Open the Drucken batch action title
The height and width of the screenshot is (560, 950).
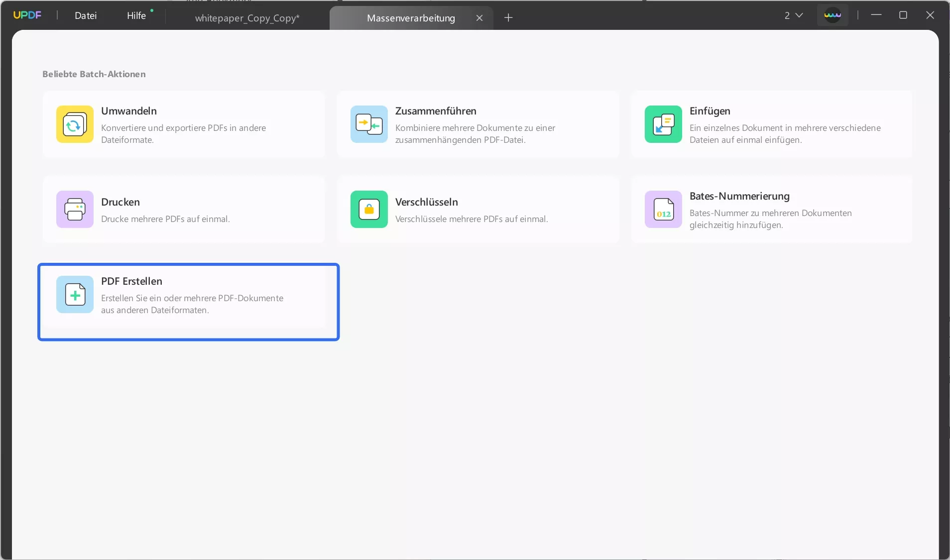click(120, 202)
